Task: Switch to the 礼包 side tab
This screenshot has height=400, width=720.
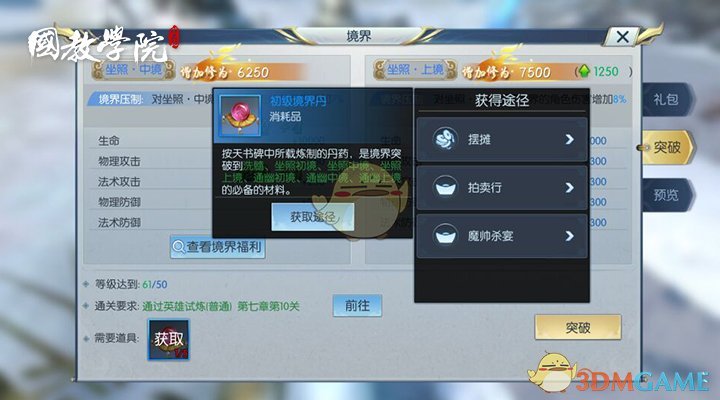Action: pyautogui.click(x=667, y=99)
